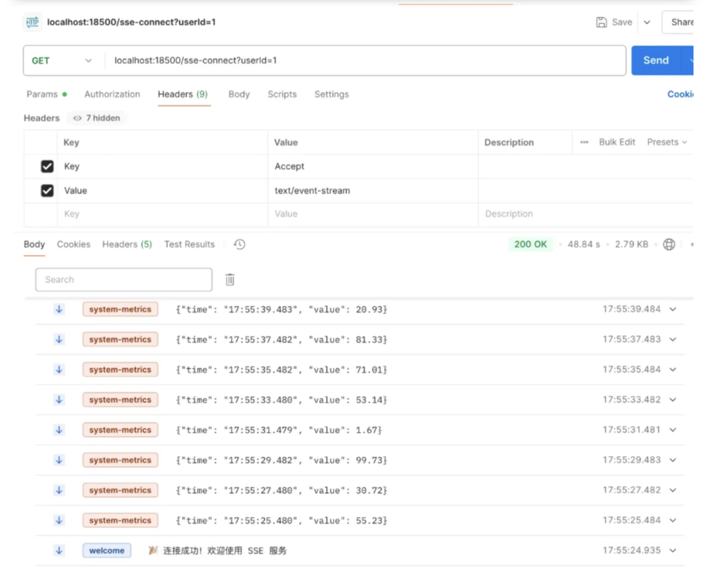Uncheck the text/event-stream row checkbox
The image size is (726, 588).
48,191
